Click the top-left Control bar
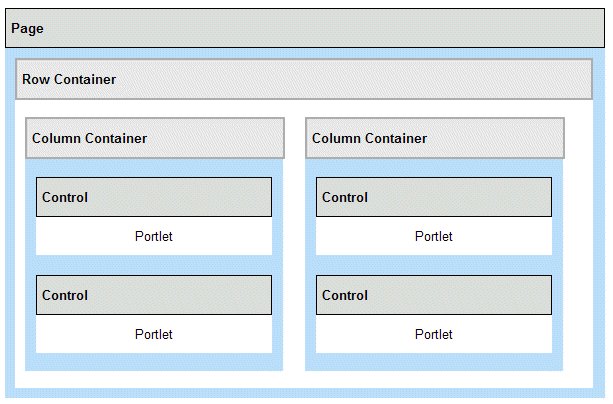Image resolution: width=613 pixels, height=404 pixels. (x=154, y=197)
